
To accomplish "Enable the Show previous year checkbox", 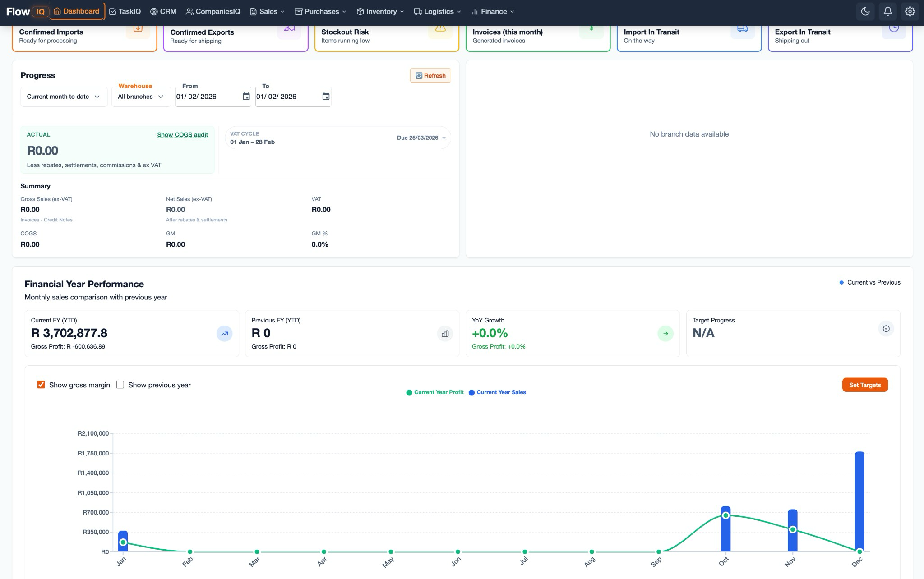I will tap(120, 385).
